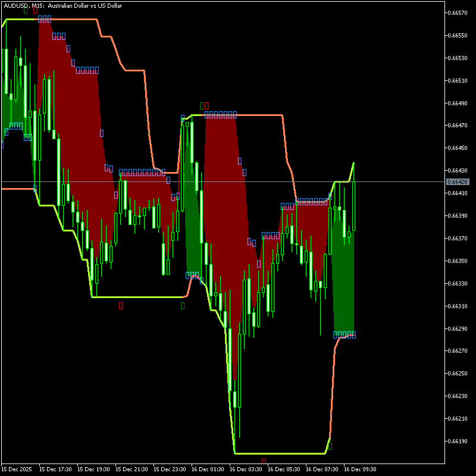Screen dimensions: 476x476
Task: Click the 15 Dec 2025 date label
Action: click(x=18, y=469)
